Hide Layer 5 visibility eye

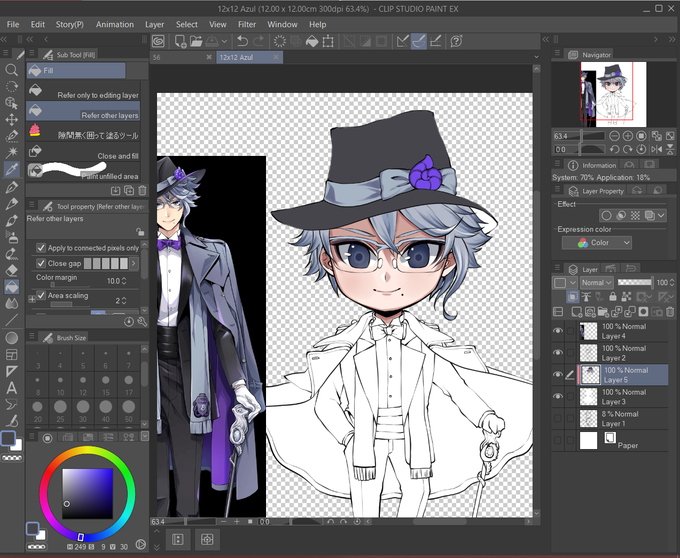coord(558,375)
